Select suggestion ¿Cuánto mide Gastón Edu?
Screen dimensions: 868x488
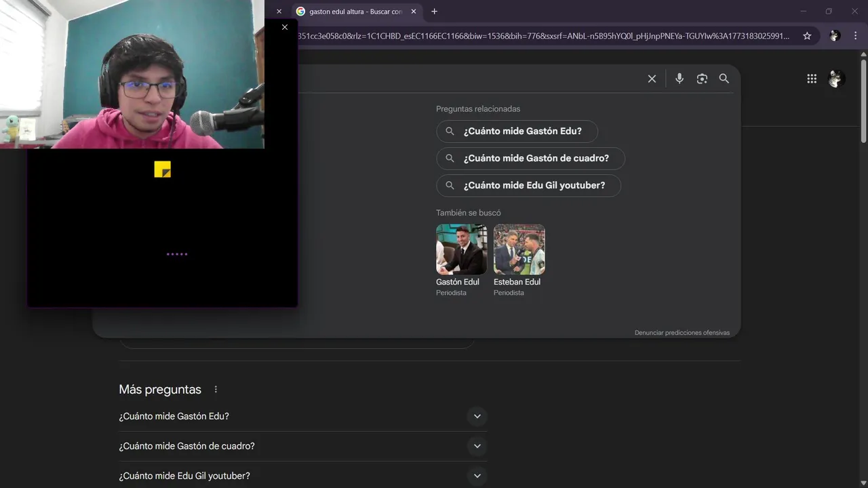pos(517,131)
